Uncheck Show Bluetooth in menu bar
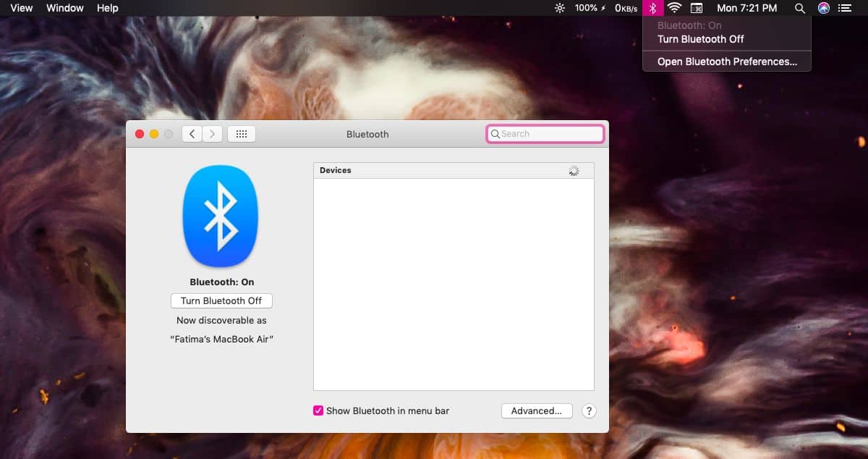 pyautogui.click(x=318, y=410)
